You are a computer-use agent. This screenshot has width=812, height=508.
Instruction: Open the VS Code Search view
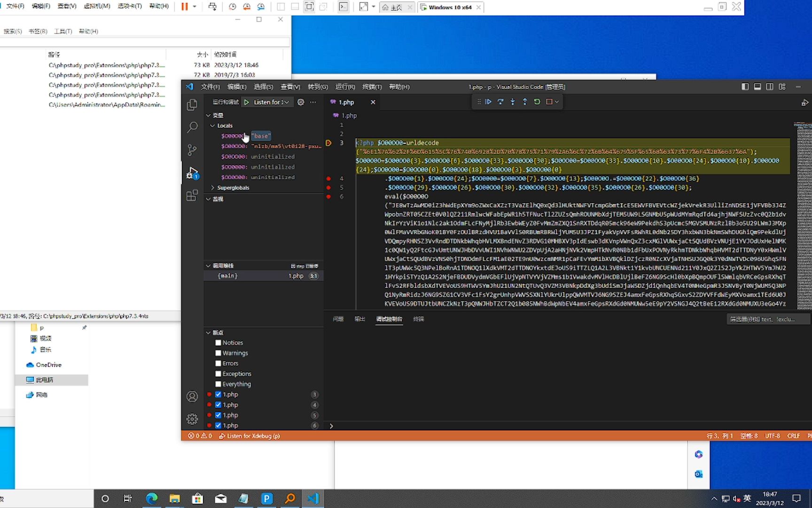(x=192, y=127)
